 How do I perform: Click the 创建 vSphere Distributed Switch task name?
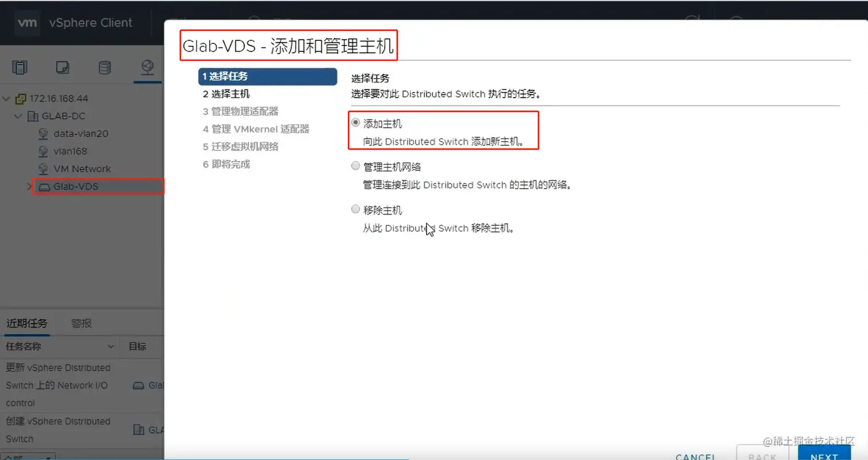pos(58,430)
